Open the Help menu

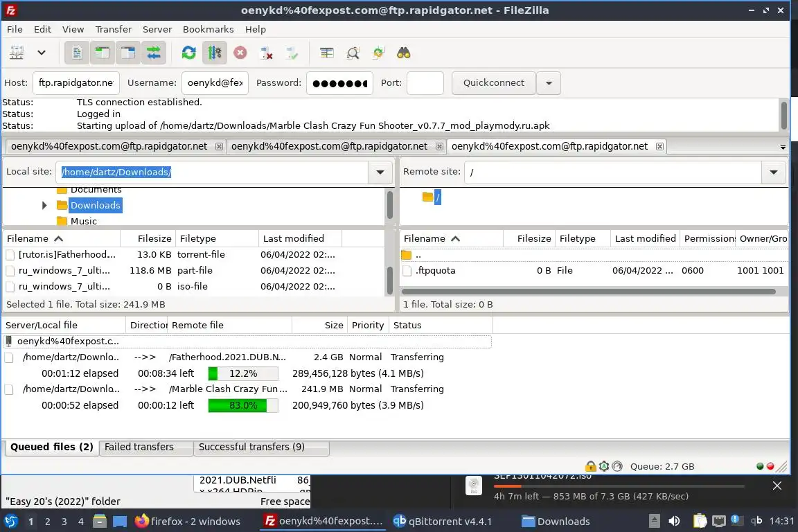click(x=256, y=30)
